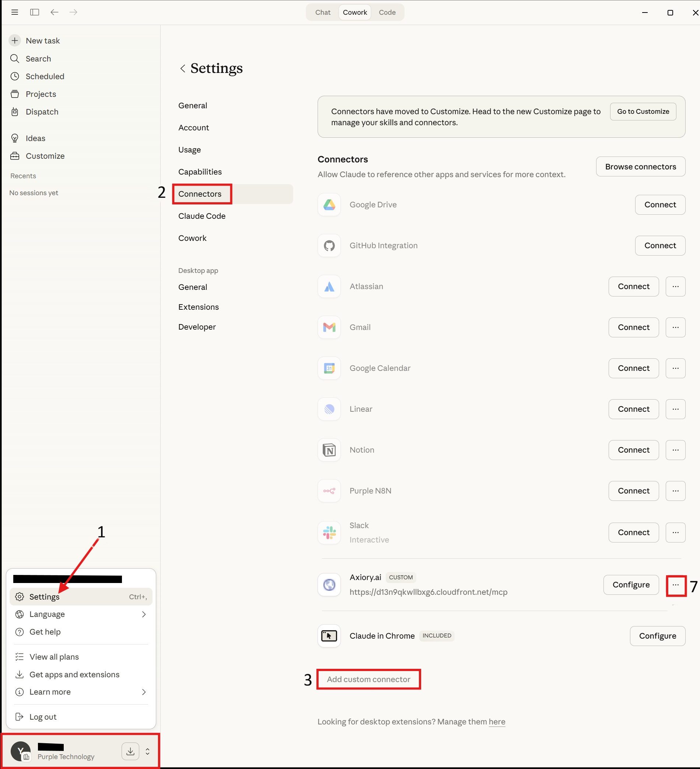Open more options for Axiory.ai
The height and width of the screenshot is (769, 700).
coord(676,585)
